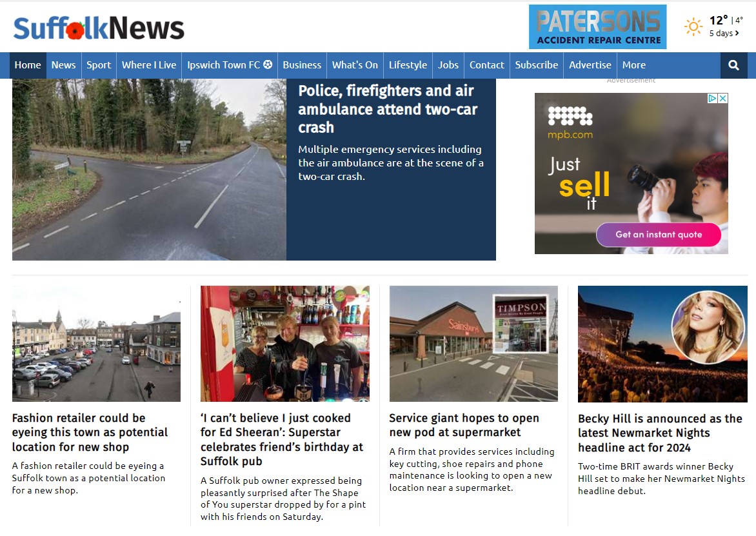This screenshot has height=536, width=756.
Task: Open the search magnifier icon
Action: coord(733,65)
